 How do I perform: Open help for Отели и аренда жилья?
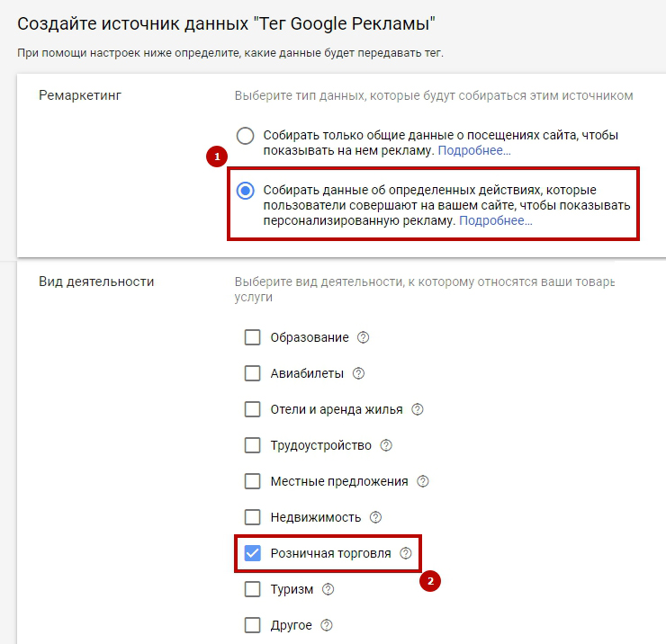pyautogui.click(x=418, y=409)
